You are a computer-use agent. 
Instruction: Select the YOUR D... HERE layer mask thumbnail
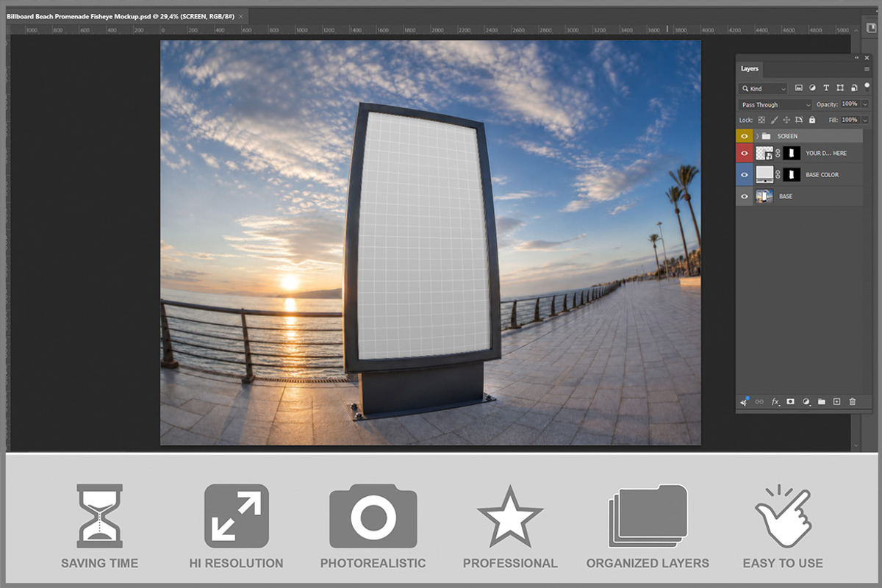point(792,153)
